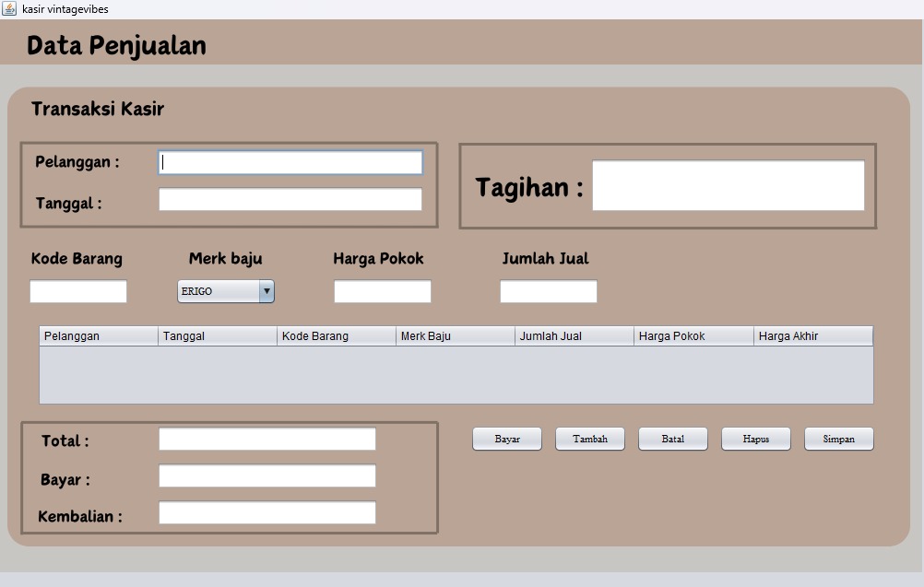Click the Hapus button
Image resolution: width=924 pixels, height=587 pixels.
coord(755,438)
